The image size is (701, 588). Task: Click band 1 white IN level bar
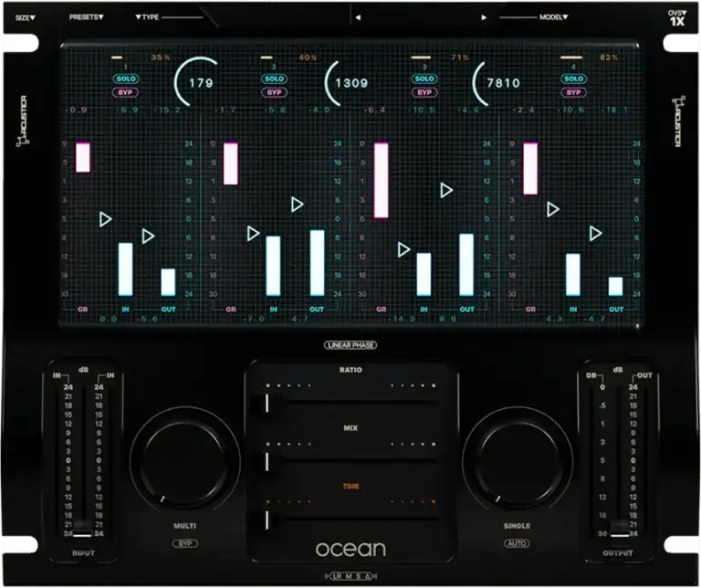(x=126, y=269)
